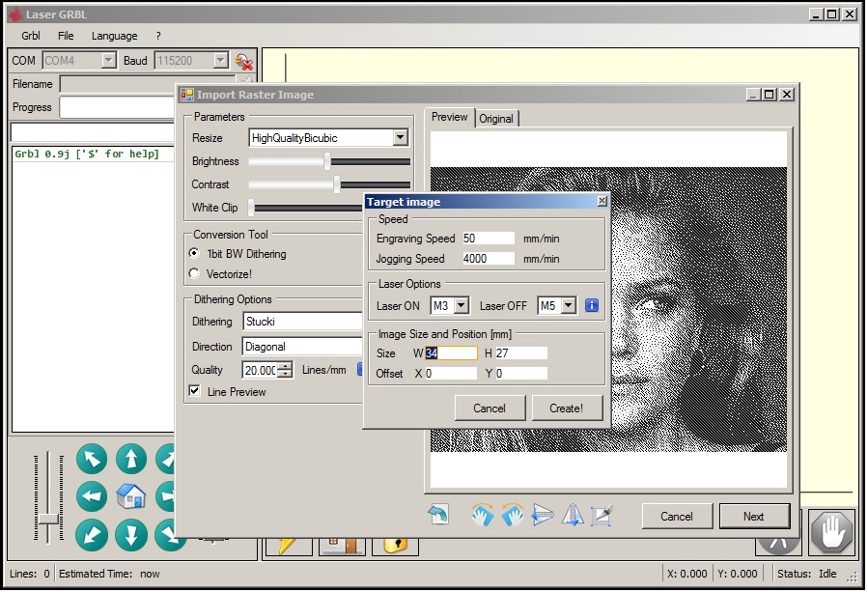The width and height of the screenshot is (868, 592).
Task: Click the Engraving Speed input field
Action: coord(488,239)
